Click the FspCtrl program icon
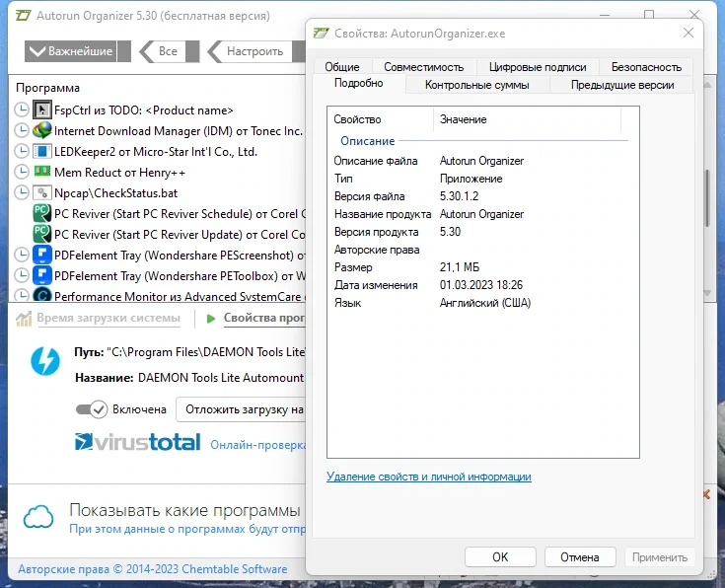Screen dimensions: 725x588 pyautogui.click(x=42, y=110)
